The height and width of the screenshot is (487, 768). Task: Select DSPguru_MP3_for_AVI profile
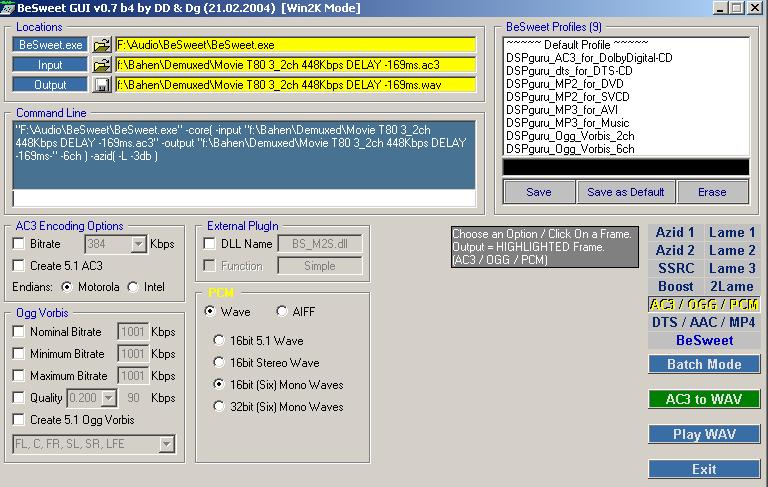pos(561,110)
